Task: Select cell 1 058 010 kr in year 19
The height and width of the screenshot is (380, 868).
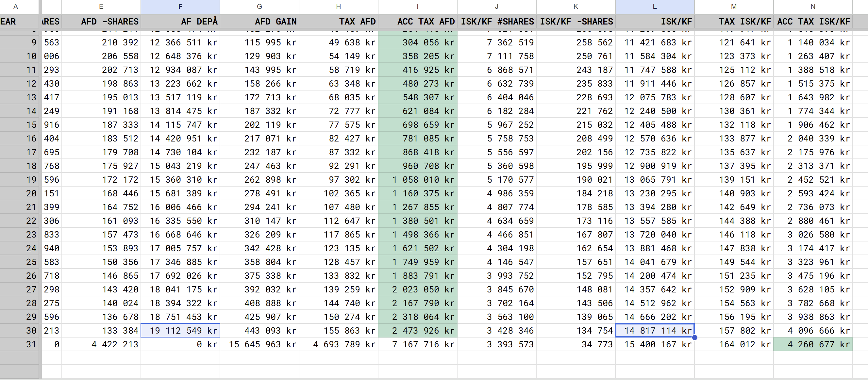Action: tap(417, 180)
